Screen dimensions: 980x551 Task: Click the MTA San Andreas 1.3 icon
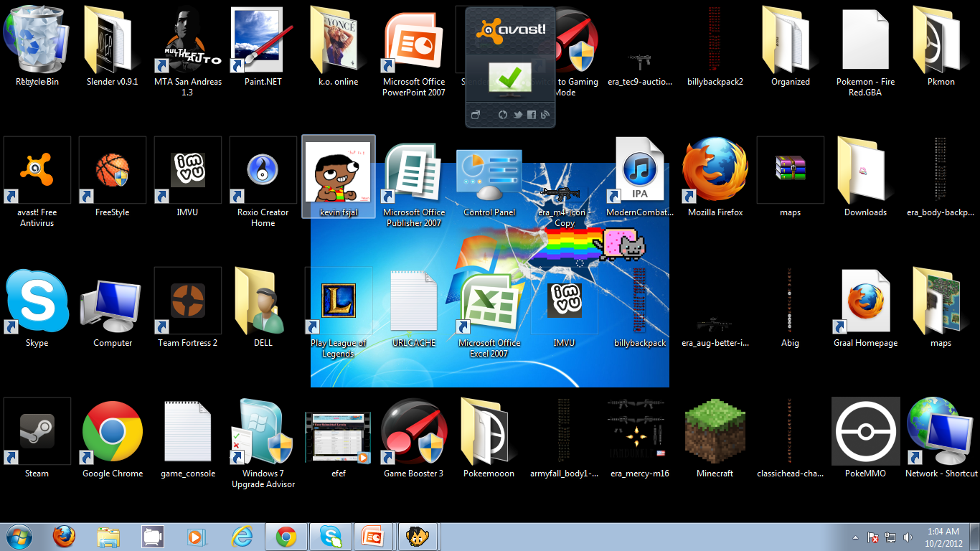tap(188, 40)
